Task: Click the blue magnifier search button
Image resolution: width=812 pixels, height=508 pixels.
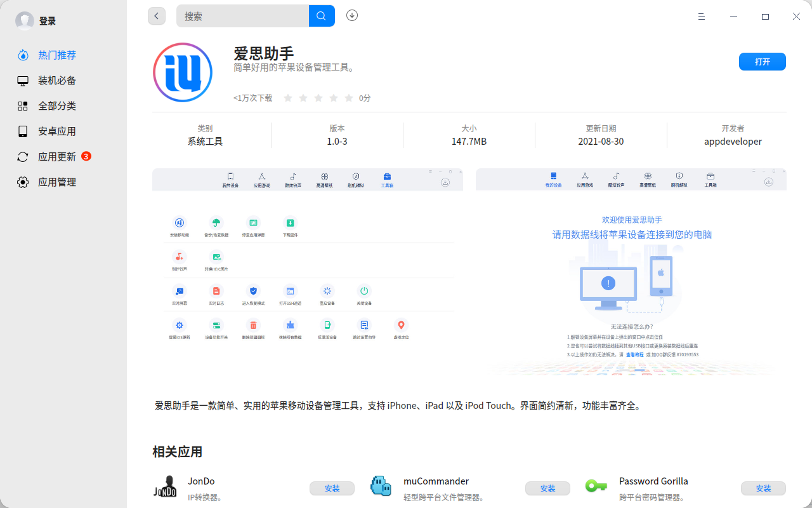Action: (x=322, y=16)
